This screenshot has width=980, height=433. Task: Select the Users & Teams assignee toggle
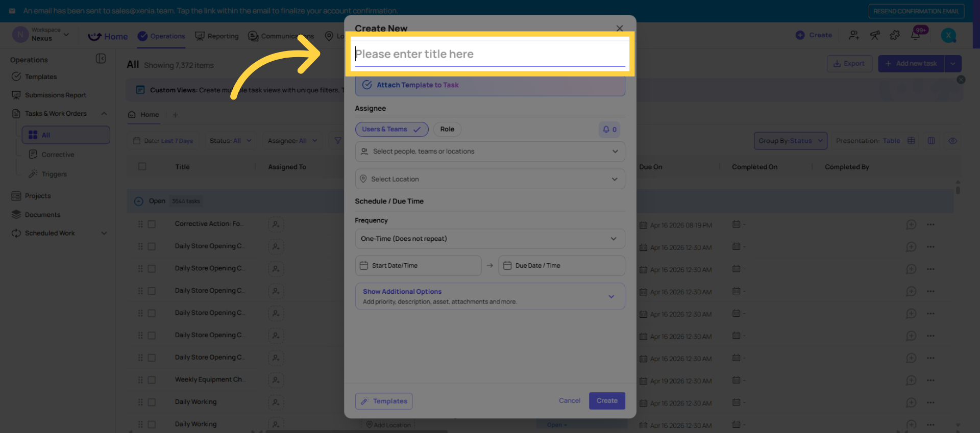pyautogui.click(x=391, y=130)
